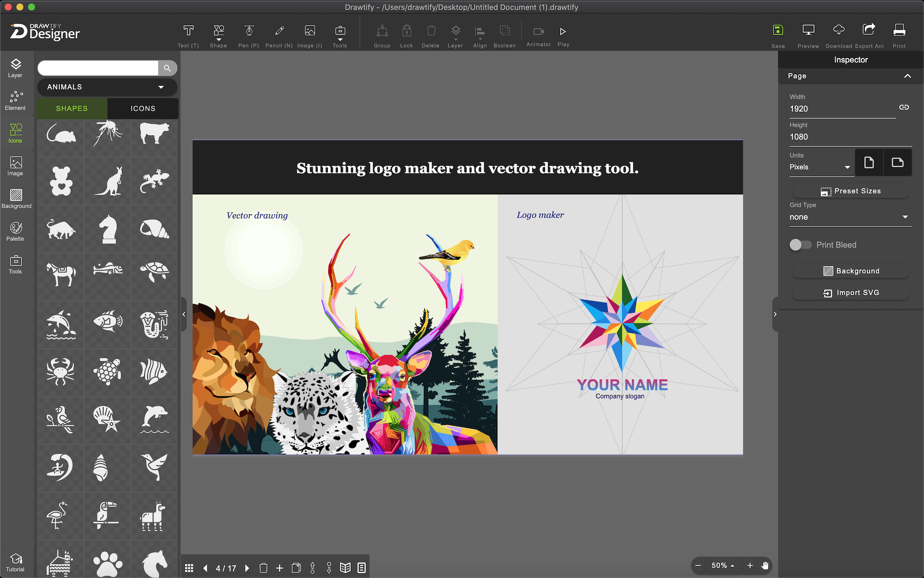Open the Tools panel in left sidebar

(15, 264)
